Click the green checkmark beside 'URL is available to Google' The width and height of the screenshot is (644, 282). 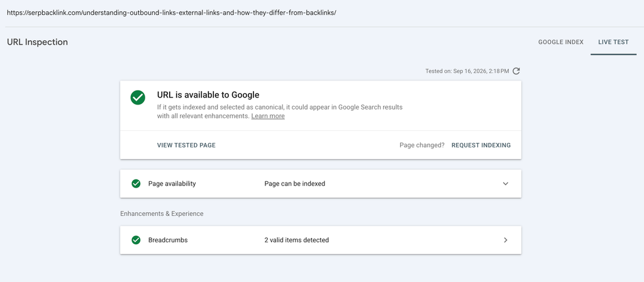(x=138, y=98)
